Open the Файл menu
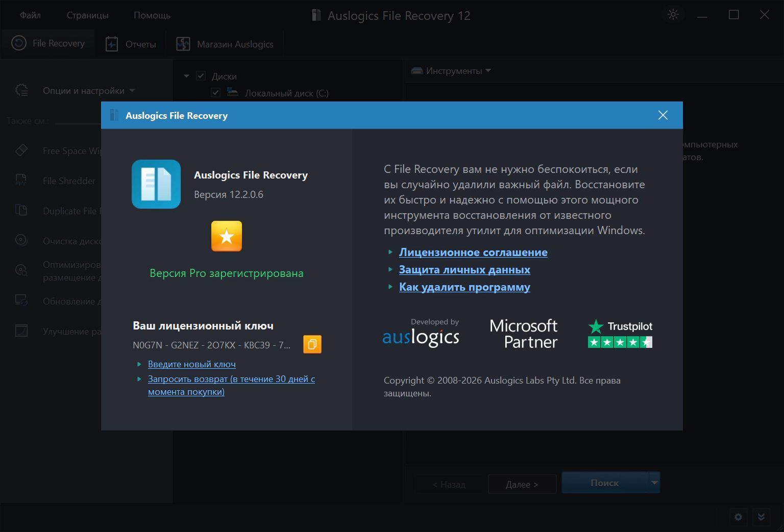The width and height of the screenshot is (784, 532). tap(30, 15)
